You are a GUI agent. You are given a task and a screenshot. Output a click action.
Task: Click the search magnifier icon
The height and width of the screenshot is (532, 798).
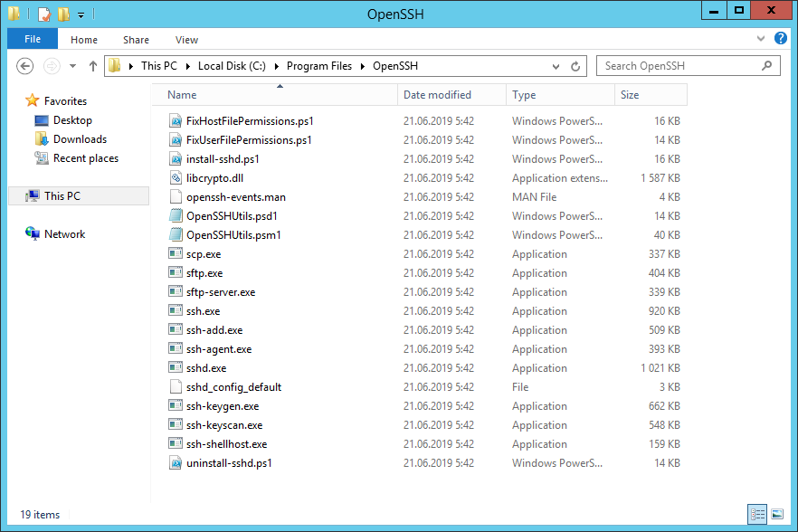click(766, 65)
